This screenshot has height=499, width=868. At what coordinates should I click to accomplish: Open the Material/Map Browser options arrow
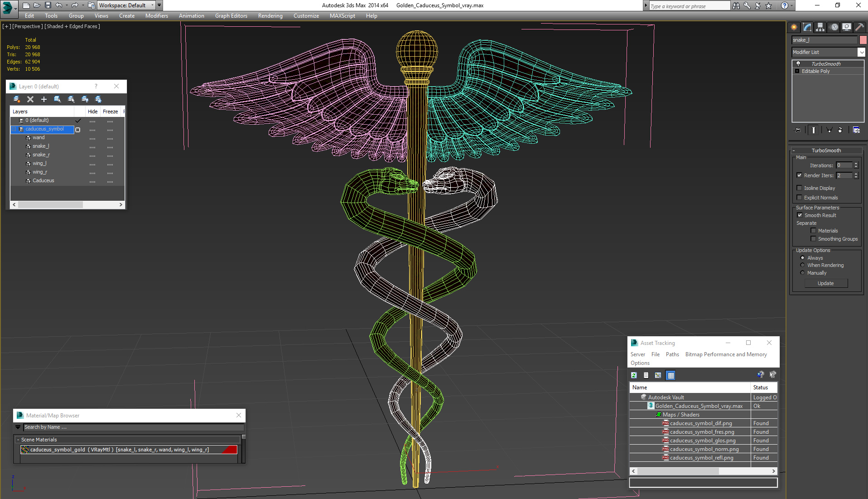[x=18, y=427]
